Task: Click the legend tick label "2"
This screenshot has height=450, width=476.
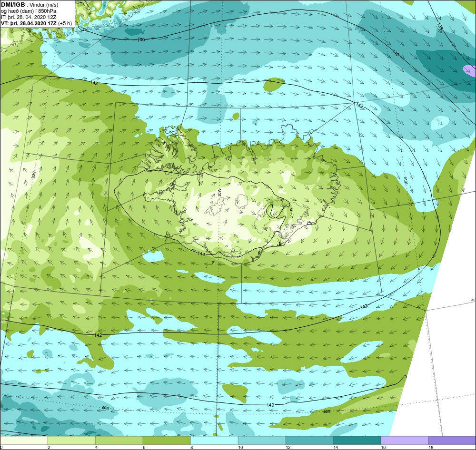Action: pos(49,447)
